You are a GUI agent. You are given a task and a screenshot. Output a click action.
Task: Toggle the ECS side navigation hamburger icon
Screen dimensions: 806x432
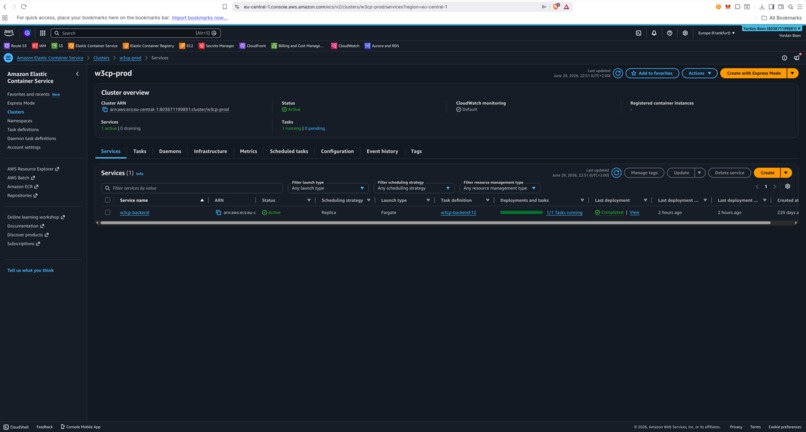(x=8, y=58)
